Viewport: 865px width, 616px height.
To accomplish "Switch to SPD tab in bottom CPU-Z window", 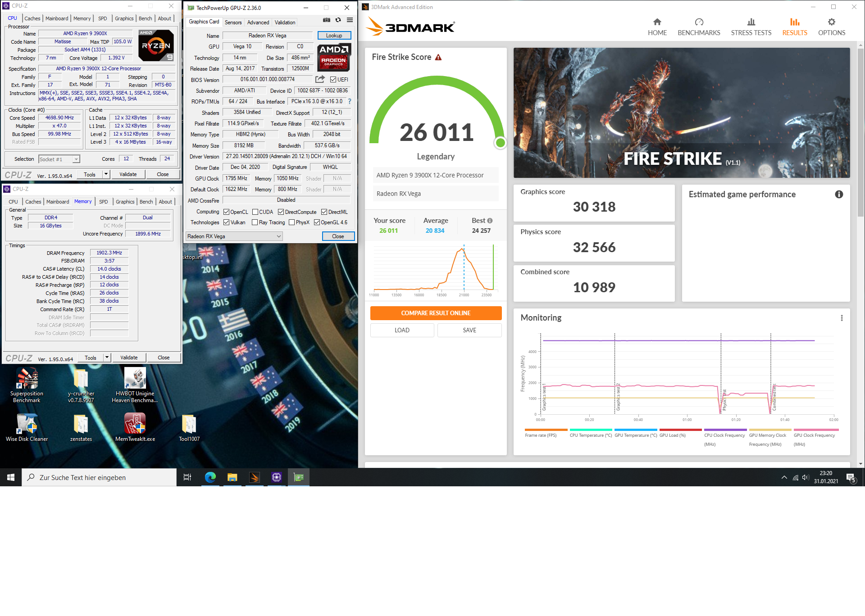I will [x=104, y=202].
